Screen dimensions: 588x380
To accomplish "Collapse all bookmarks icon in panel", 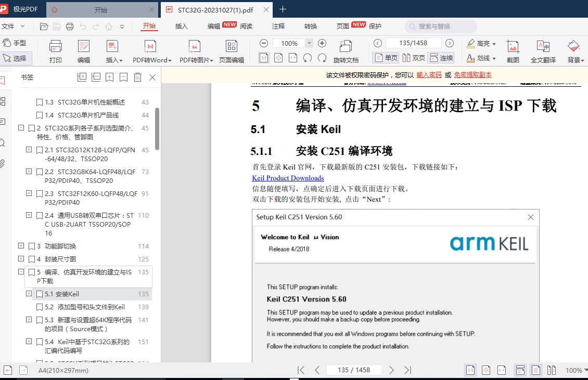I will pos(96,77).
